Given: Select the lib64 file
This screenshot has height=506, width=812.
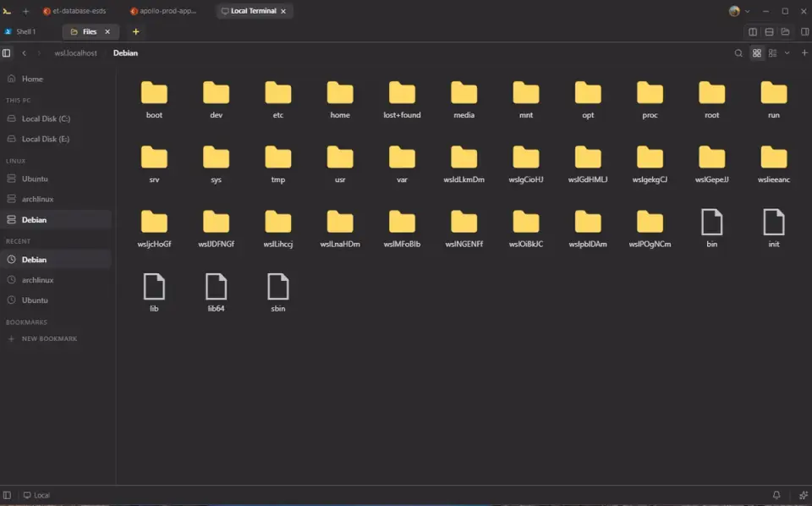Looking at the screenshot, I should click(x=216, y=294).
